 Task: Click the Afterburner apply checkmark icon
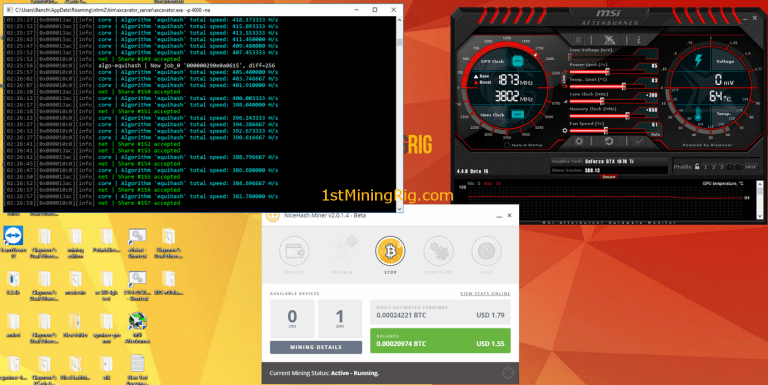[x=639, y=141]
